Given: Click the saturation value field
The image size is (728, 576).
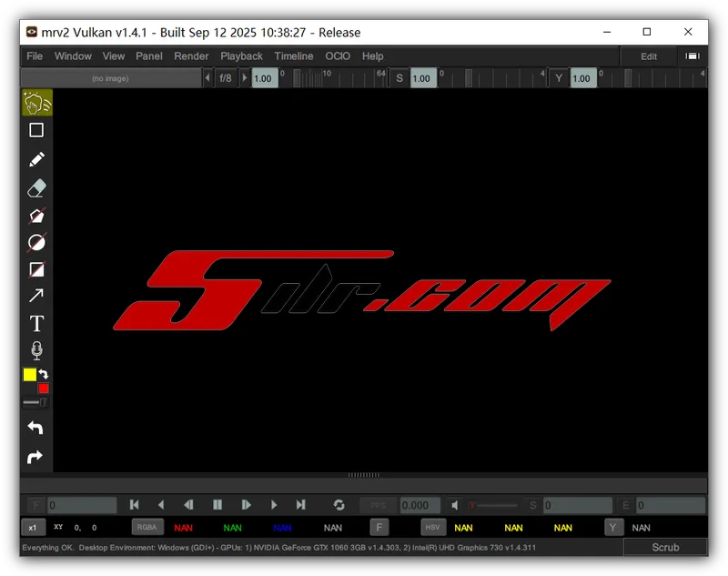Looking at the screenshot, I should tap(423, 78).
